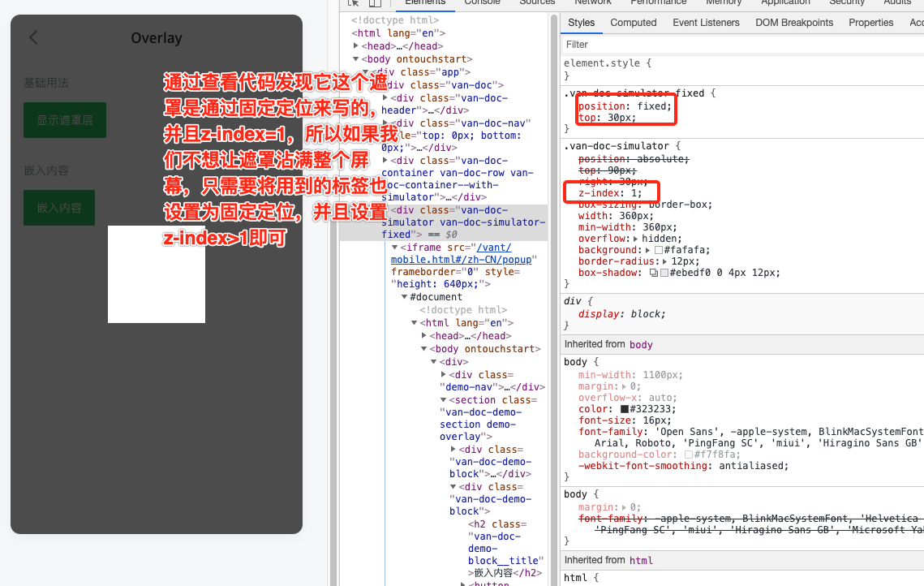Viewport: 924px width, 586px height.
Task: Click the styles Filter input field
Action: (690, 44)
